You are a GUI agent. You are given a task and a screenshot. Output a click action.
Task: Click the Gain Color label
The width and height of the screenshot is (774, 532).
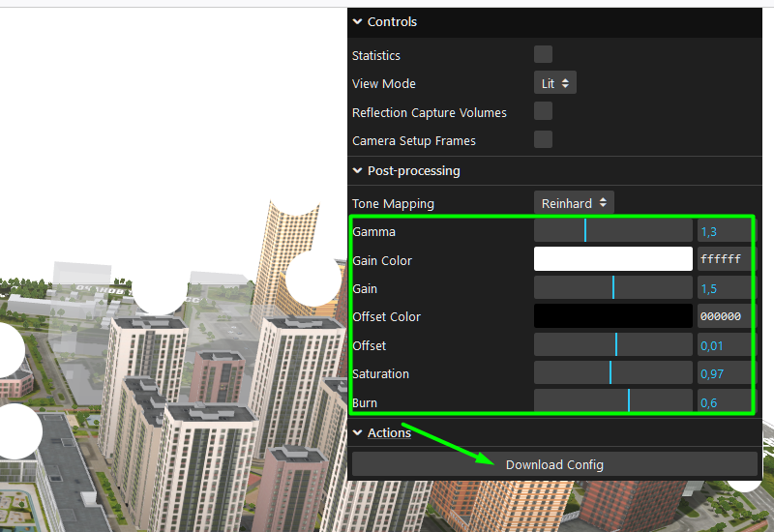pos(382,260)
